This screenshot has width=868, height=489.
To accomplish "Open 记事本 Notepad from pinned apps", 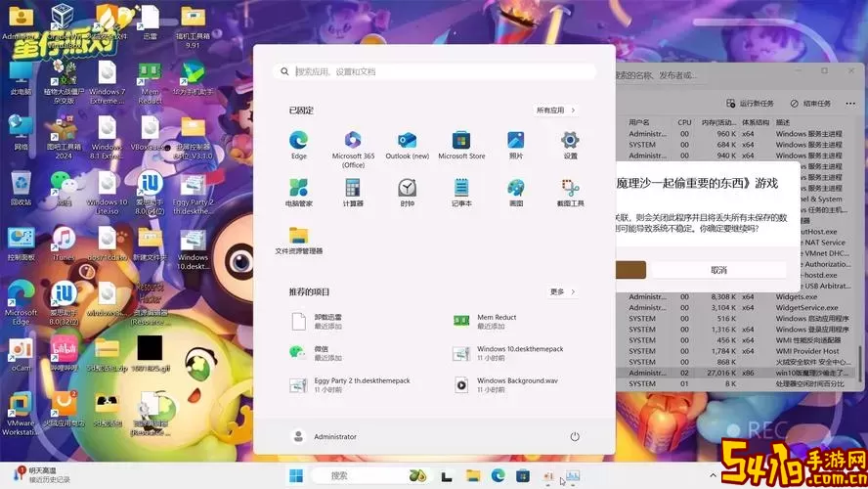I will (x=461, y=192).
